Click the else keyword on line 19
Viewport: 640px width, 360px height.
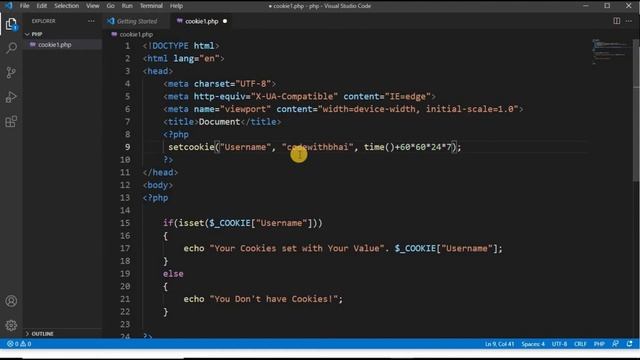pos(173,273)
